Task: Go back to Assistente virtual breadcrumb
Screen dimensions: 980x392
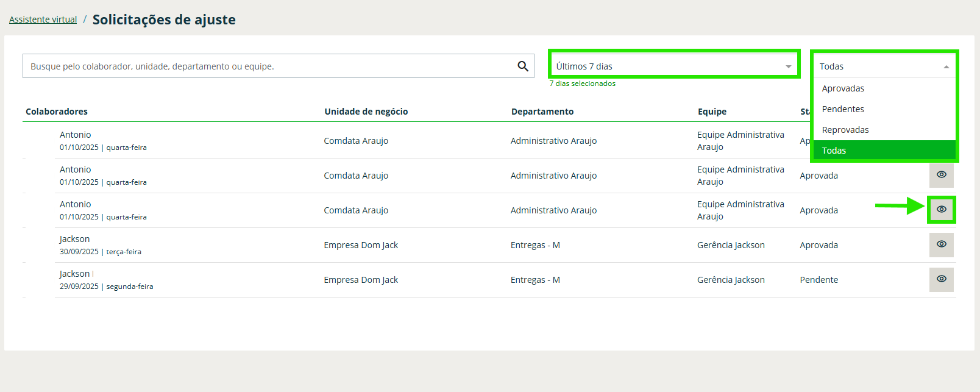Action: 43,20
